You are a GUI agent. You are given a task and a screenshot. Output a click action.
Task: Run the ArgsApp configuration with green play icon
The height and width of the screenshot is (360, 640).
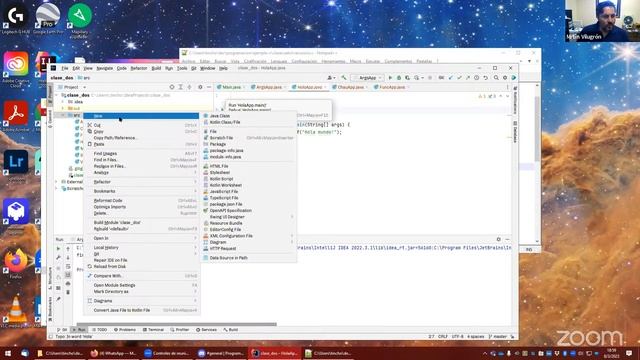[x=390, y=78]
